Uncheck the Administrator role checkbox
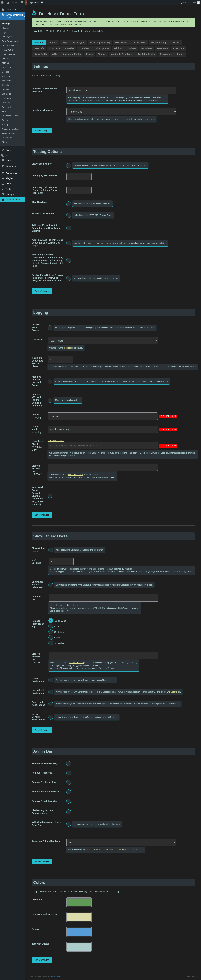The width and height of the screenshot is (201, 980). coord(51,620)
